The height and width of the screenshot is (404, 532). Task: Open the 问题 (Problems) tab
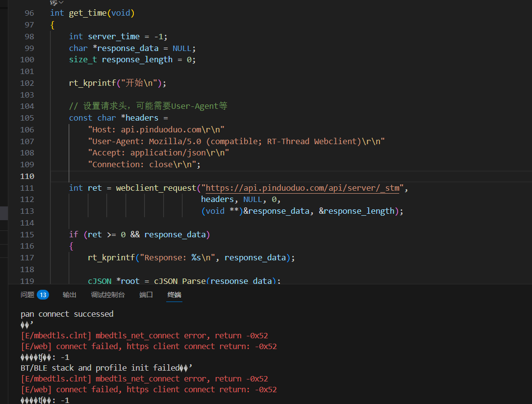tap(27, 295)
